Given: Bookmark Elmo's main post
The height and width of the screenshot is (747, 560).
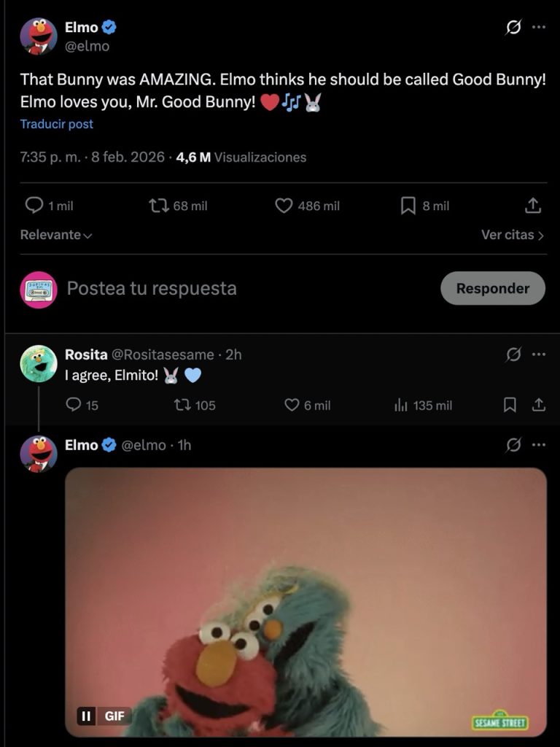Looking at the screenshot, I should (x=408, y=206).
